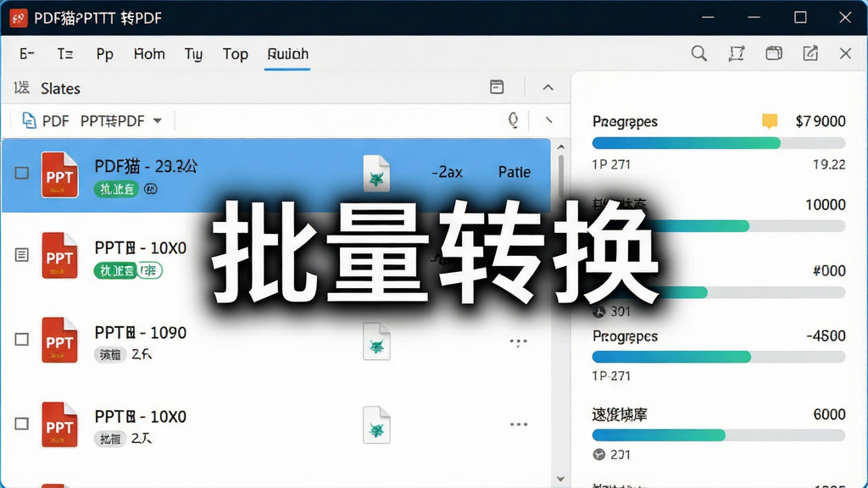Click the Progrepes progress bar below -4500

coord(719,357)
